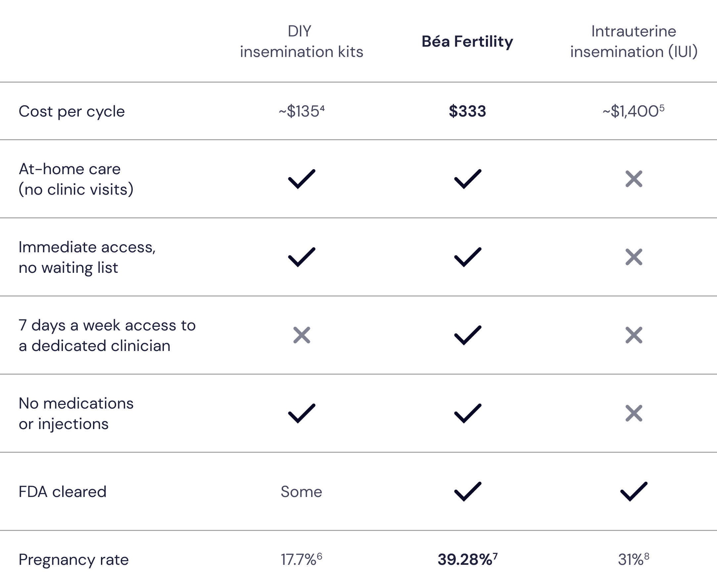Click the Pregnancy rate row label
This screenshot has height=588, width=717.
(x=73, y=560)
